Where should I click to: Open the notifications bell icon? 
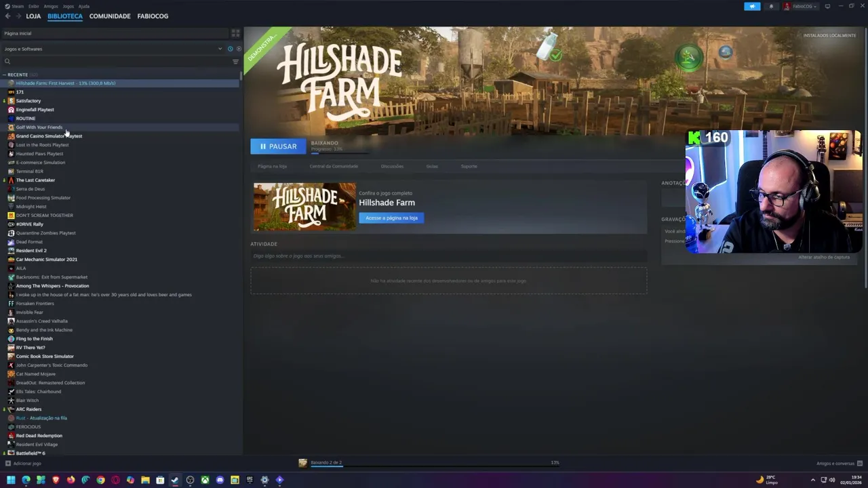(771, 6)
